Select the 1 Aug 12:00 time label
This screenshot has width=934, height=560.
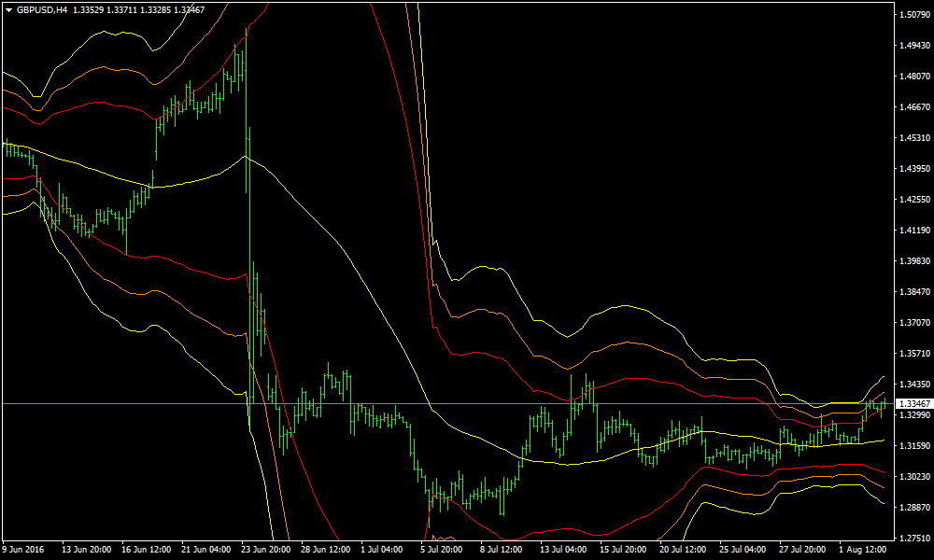(864, 551)
